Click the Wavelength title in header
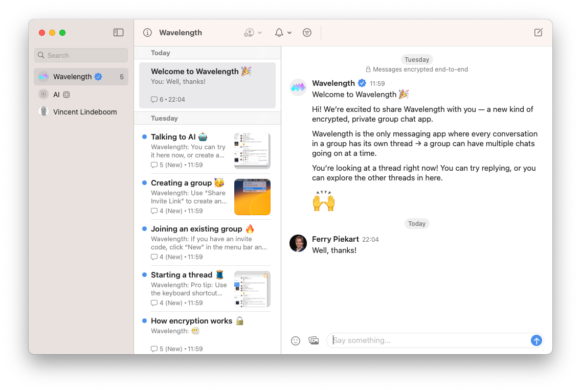Screen dimensions: 581x392 click(181, 33)
